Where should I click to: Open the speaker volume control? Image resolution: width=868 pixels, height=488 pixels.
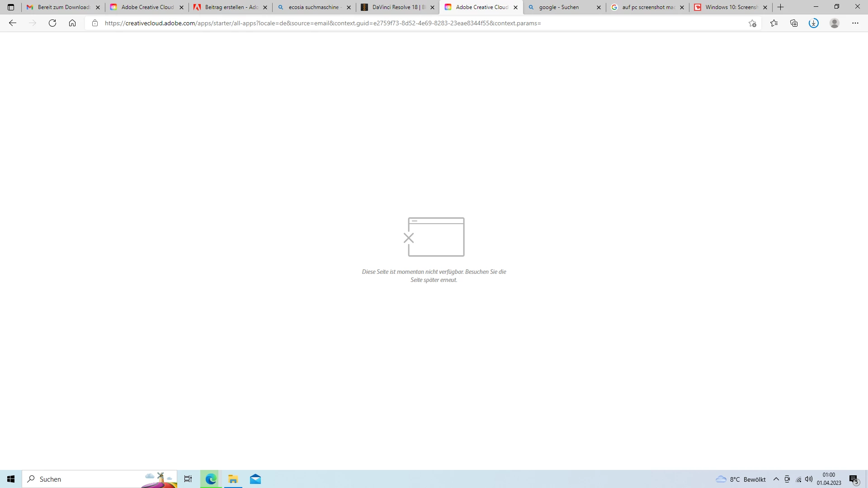click(809, 479)
